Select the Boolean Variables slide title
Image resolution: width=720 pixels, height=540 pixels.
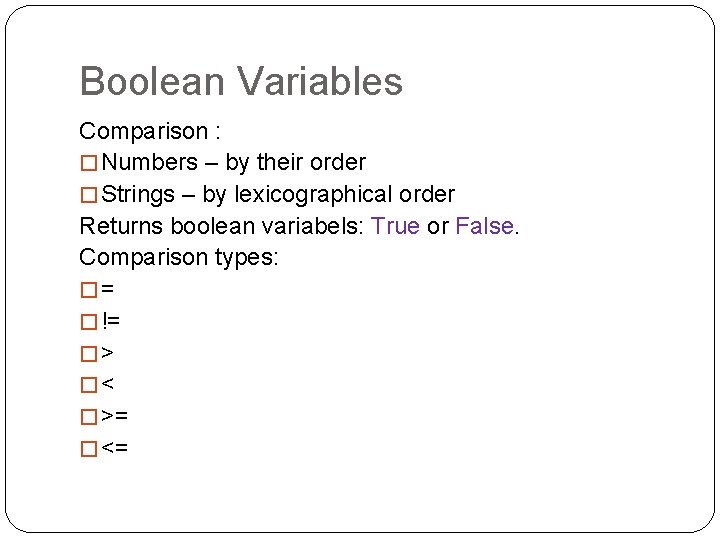[241, 81]
